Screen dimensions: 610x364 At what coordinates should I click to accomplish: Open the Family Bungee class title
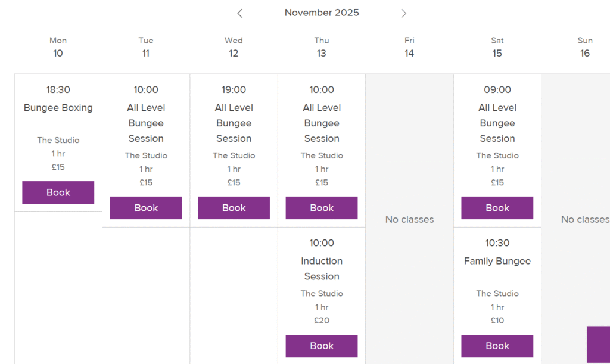(497, 261)
